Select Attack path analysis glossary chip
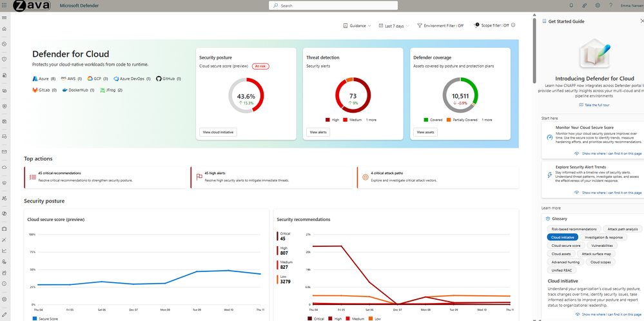Screen dimensions: 644x321 point(623,229)
